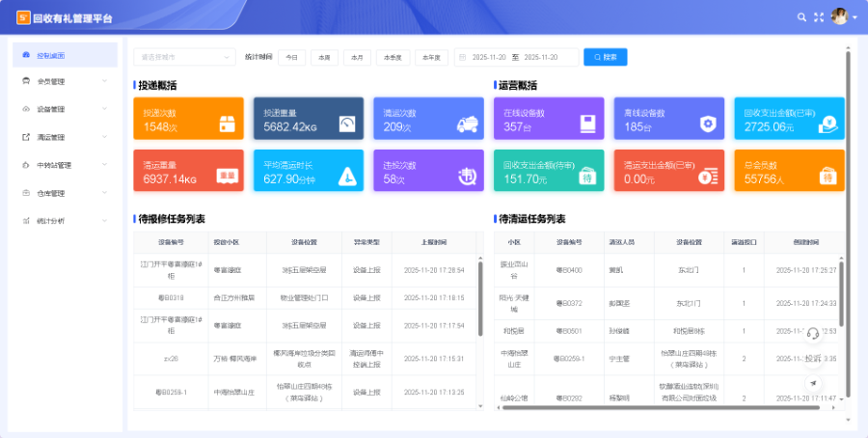Screen dimensions: 868x438
Task: Focus the end date field after 至
Action: 541,57
